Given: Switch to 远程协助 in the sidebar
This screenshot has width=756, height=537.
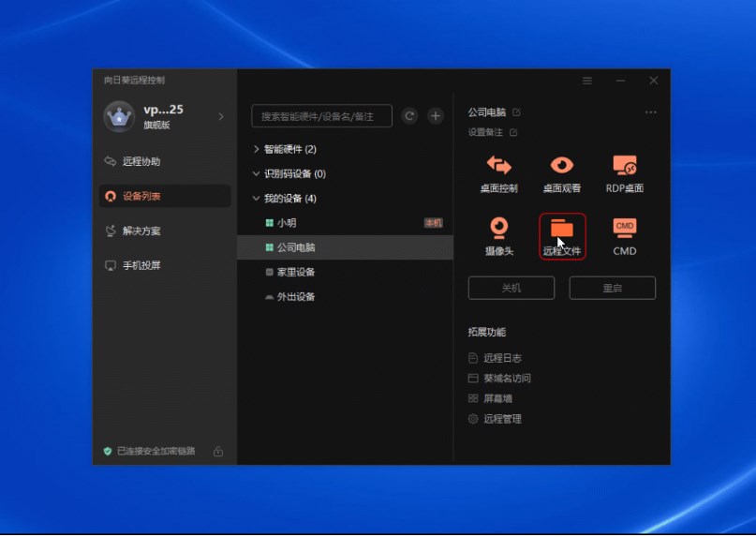Looking at the screenshot, I should pos(141,161).
